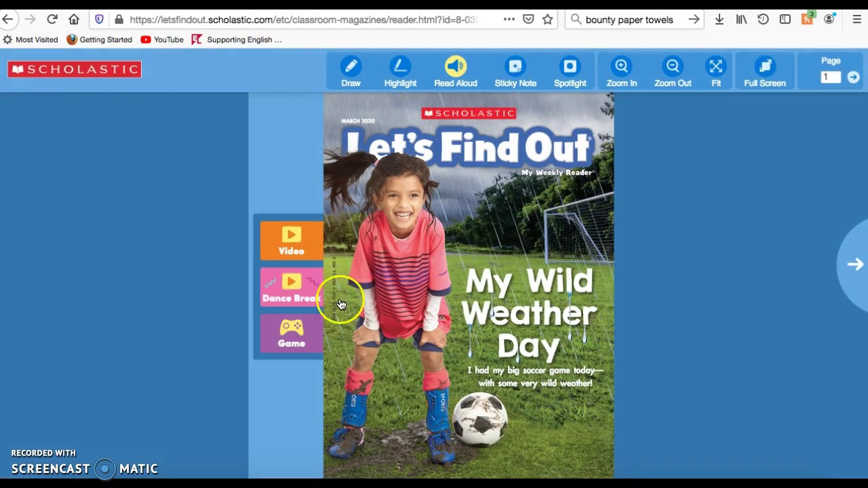Open the orange extension with badge 3
Screen dimensions: 868x488
807,18
